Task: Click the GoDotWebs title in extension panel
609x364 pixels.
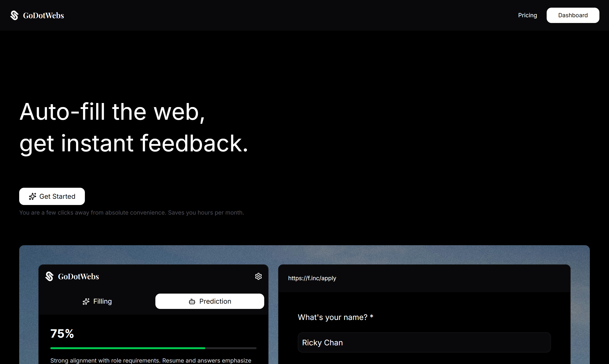Action: click(x=78, y=276)
